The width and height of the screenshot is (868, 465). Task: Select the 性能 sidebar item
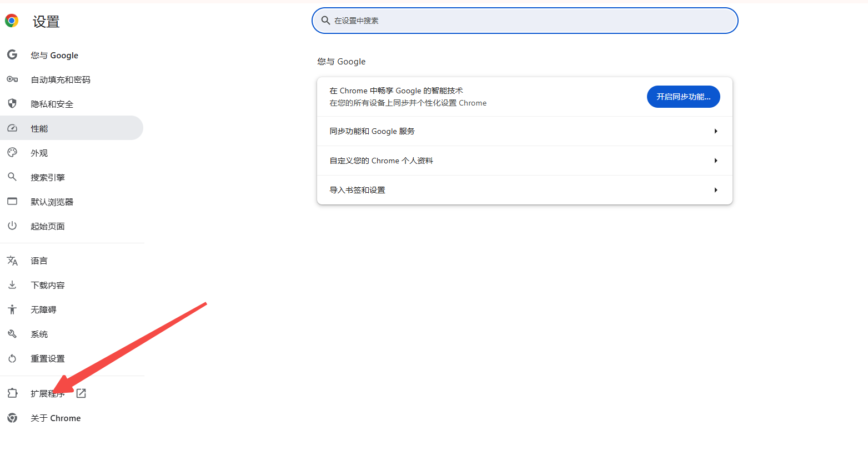click(72, 128)
